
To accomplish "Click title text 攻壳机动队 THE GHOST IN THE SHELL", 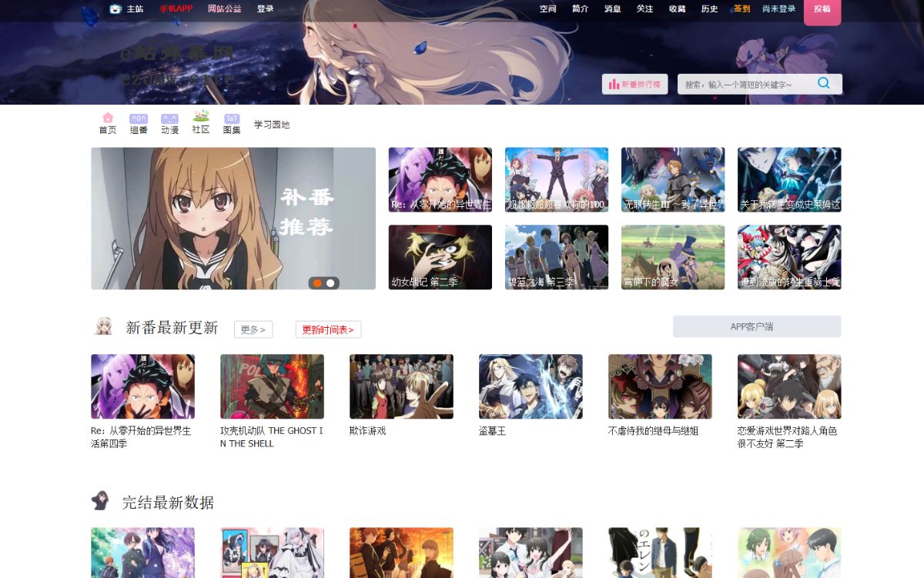I will point(272,437).
